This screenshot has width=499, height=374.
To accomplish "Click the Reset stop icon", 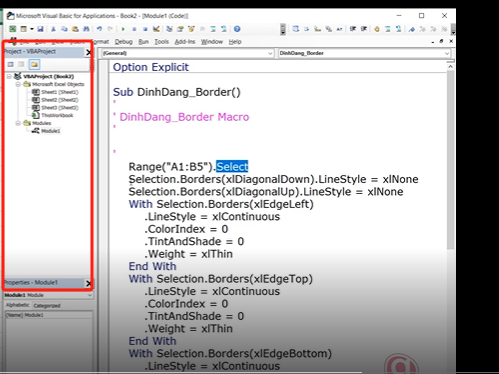I will [x=145, y=29].
